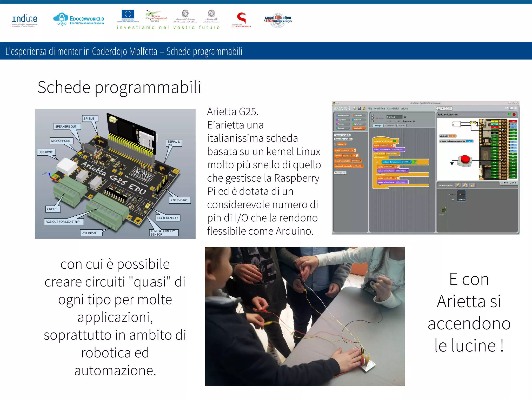Click the Cancella variabile button

coord(343,139)
